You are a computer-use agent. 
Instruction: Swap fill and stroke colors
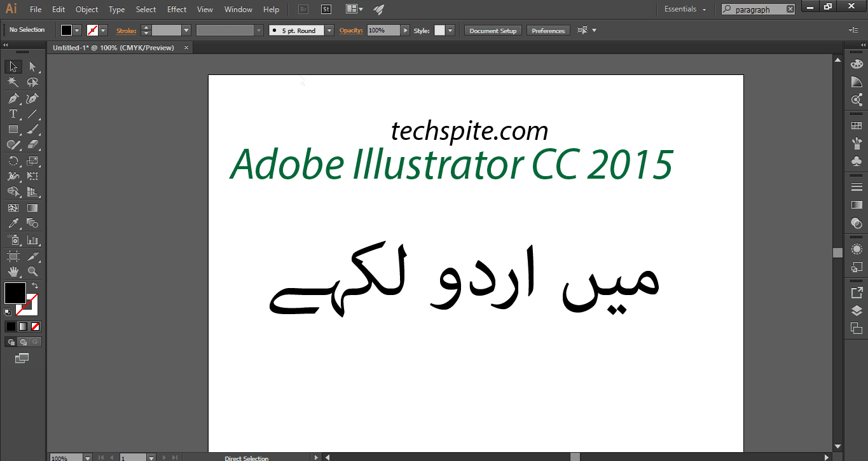coord(36,285)
